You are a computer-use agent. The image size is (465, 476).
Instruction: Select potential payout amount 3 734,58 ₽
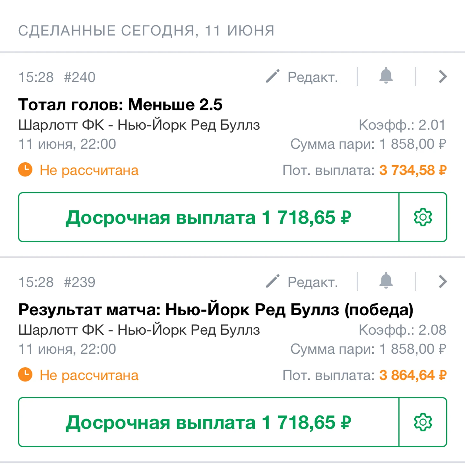412,170
